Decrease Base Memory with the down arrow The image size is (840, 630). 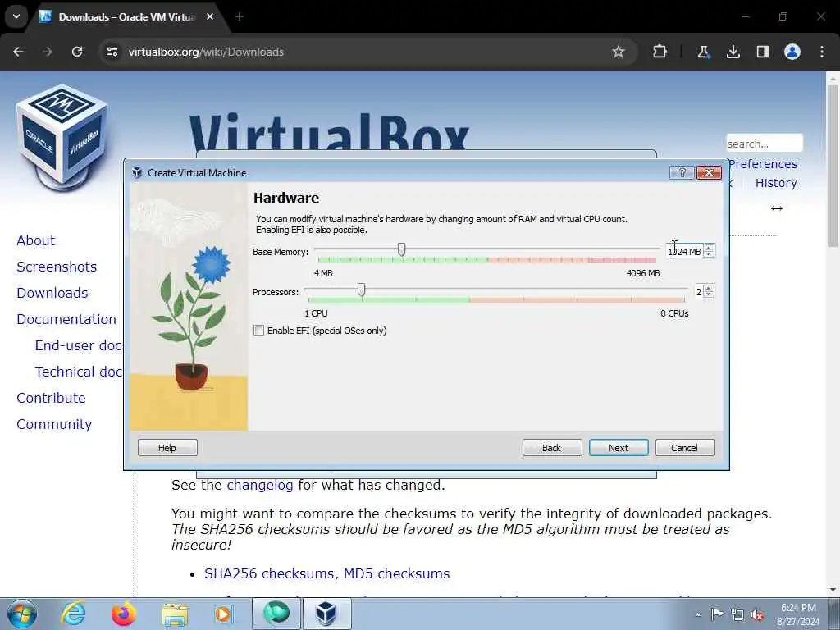click(709, 254)
